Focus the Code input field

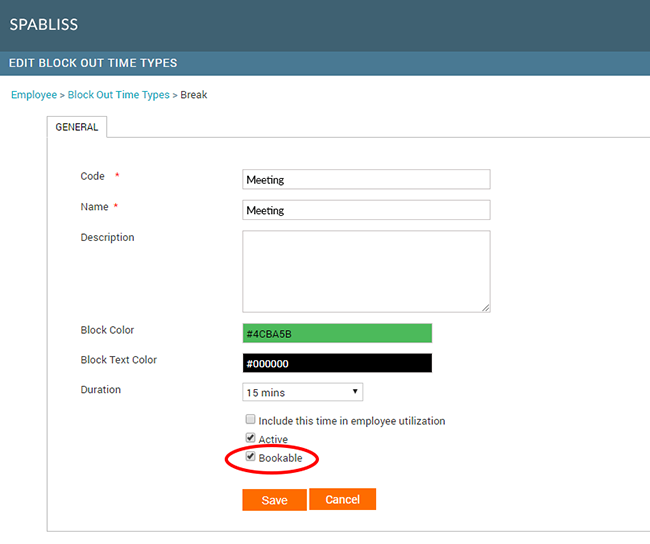pyautogui.click(x=366, y=179)
